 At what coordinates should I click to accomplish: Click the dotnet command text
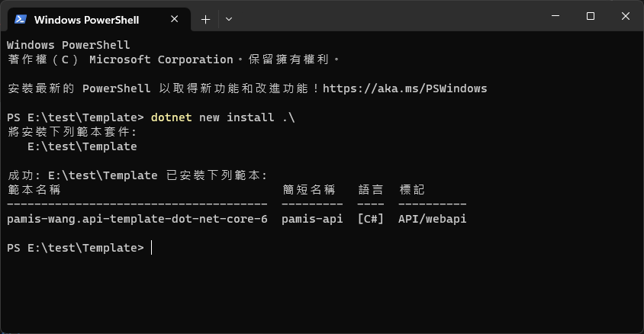pos(171,117)
